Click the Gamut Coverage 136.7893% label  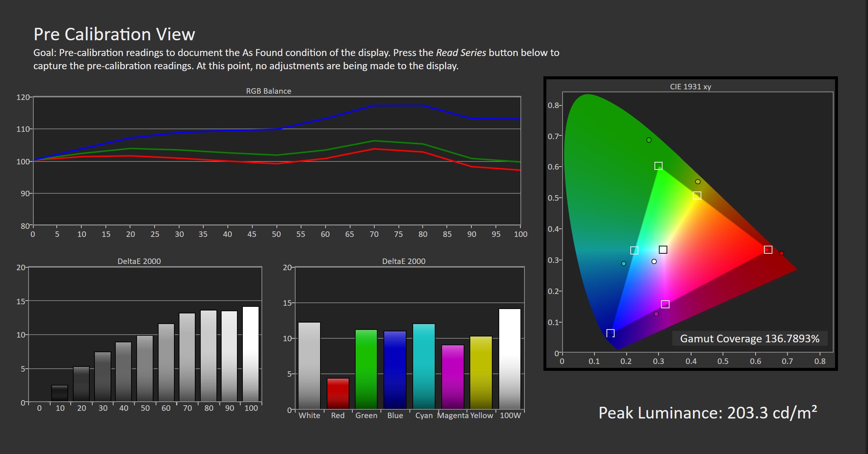point(750,338)
